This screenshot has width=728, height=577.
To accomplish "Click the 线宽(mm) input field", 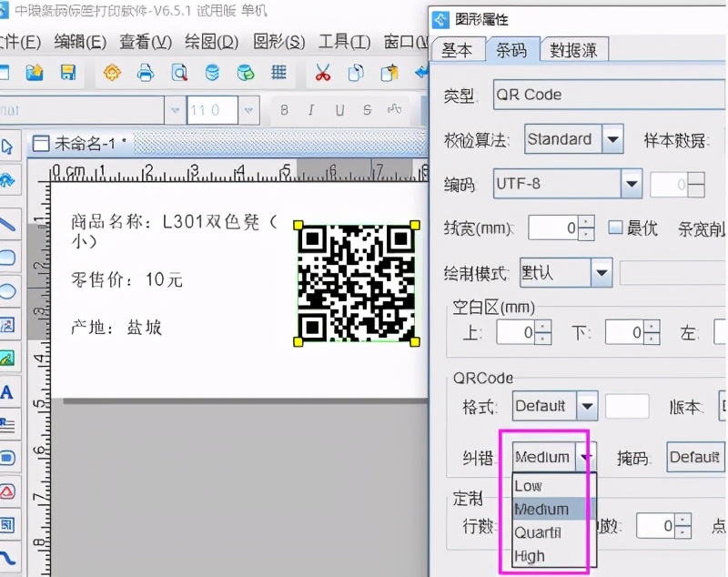I will (553, 228).
